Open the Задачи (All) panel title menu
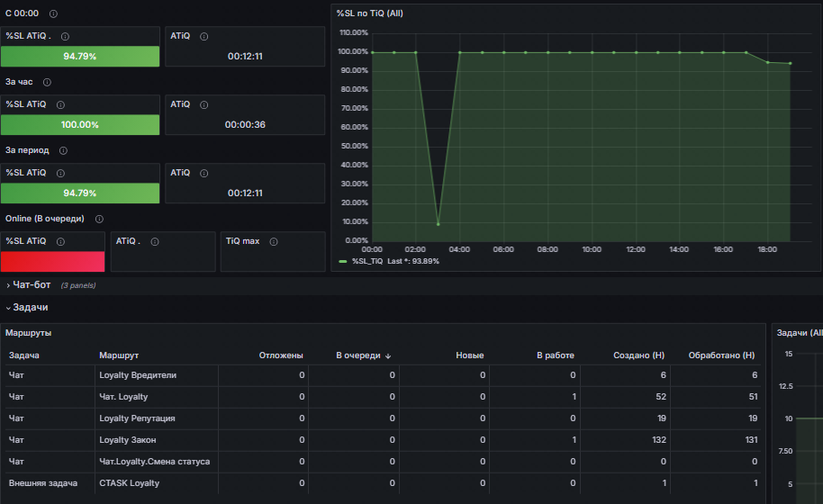823x504 pixels. click(800, 333)
